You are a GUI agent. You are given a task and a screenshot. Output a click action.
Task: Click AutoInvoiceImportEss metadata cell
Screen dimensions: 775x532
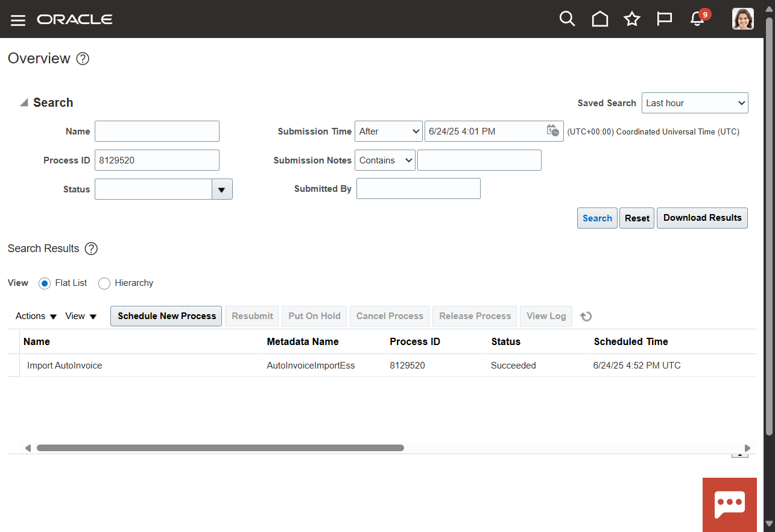coord(311,366)
